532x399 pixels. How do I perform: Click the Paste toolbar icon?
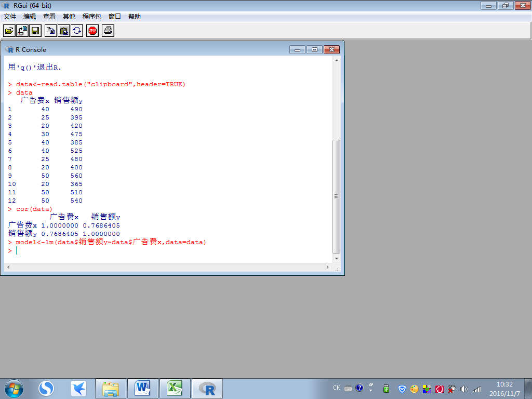click(x=64, y=31)
